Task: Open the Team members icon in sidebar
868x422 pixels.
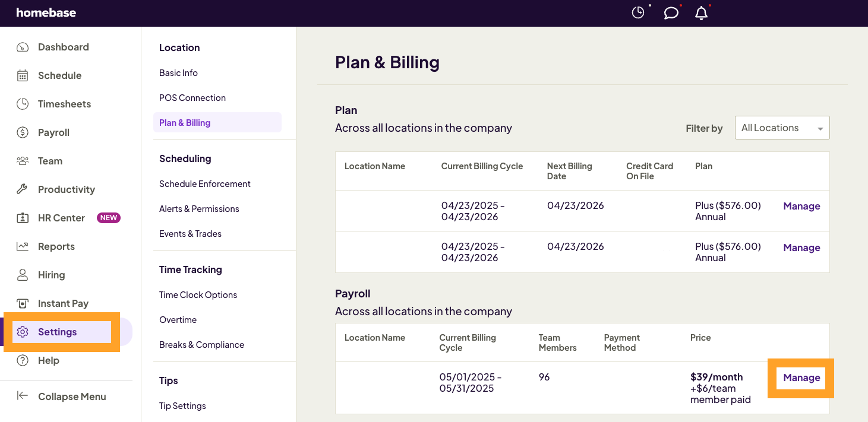Action: [x=21, y=161]
